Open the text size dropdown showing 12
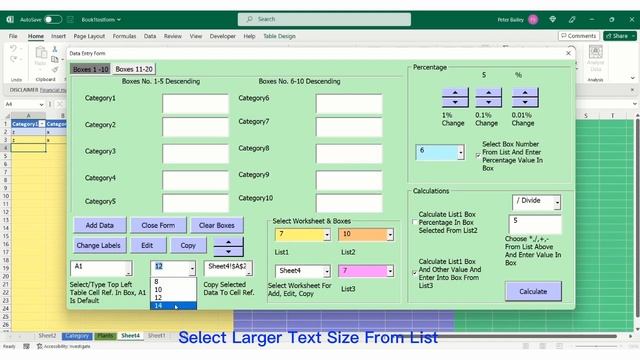This screenshot has height=360, width=640. 192,268
